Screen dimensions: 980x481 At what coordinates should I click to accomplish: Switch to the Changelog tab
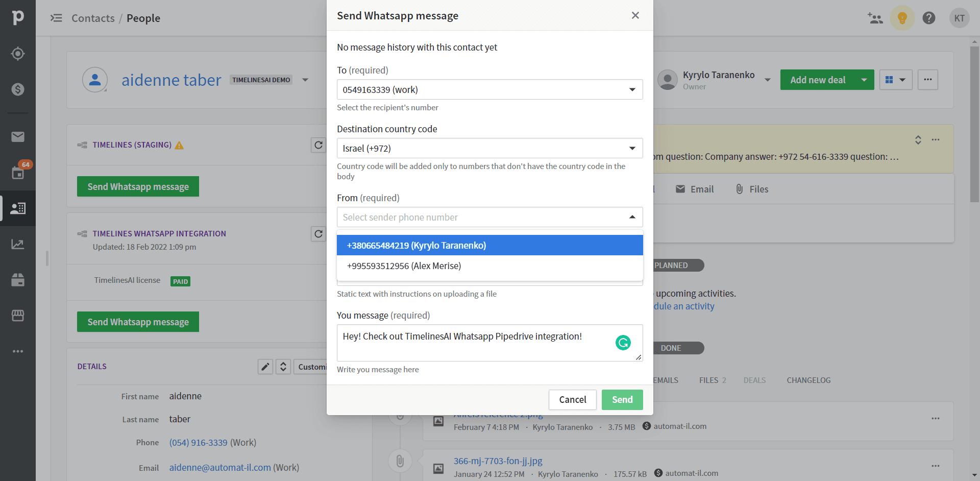pos(808,380)
